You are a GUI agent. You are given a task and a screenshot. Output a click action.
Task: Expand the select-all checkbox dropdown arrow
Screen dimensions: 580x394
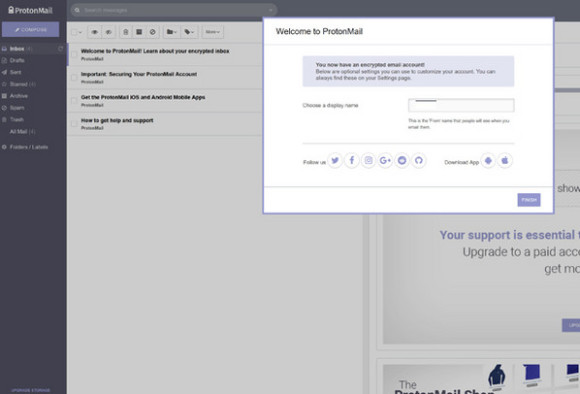(80, 32)
